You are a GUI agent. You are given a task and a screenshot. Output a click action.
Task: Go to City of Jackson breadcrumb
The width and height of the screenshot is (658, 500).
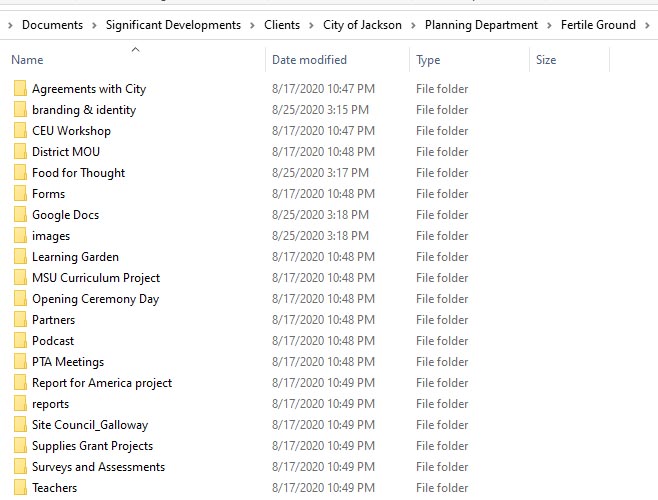[x=362, y=25]
